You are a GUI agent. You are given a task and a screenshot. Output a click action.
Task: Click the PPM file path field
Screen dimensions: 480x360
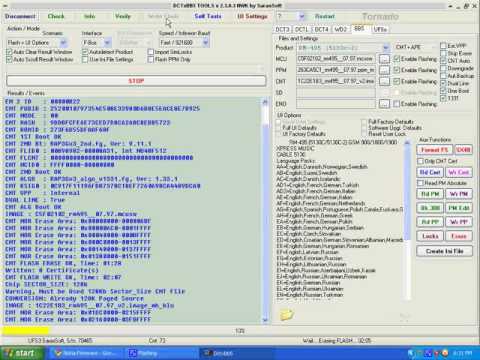click(x=336, y=70)
